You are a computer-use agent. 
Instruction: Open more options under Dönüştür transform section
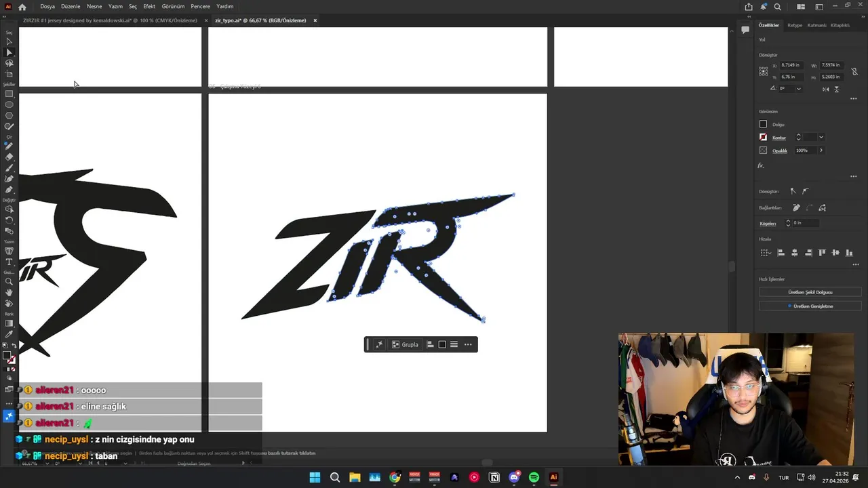[x=853, y=99]
